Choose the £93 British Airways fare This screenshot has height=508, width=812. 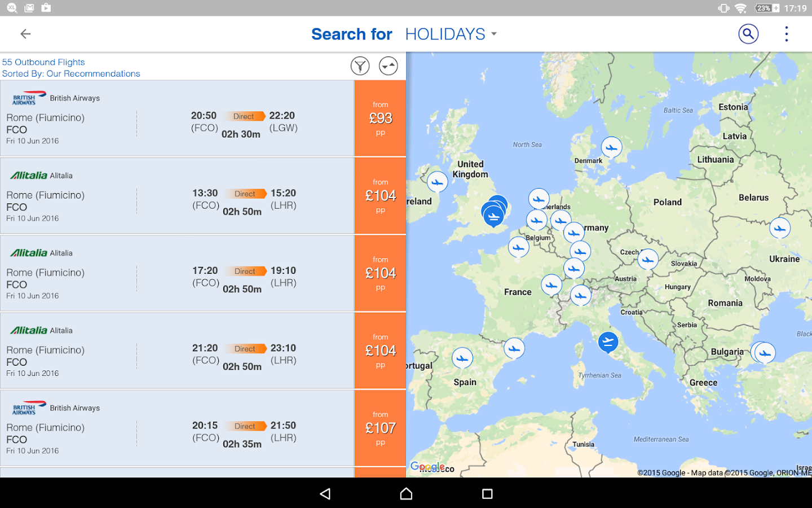click(x=381, y=119)
